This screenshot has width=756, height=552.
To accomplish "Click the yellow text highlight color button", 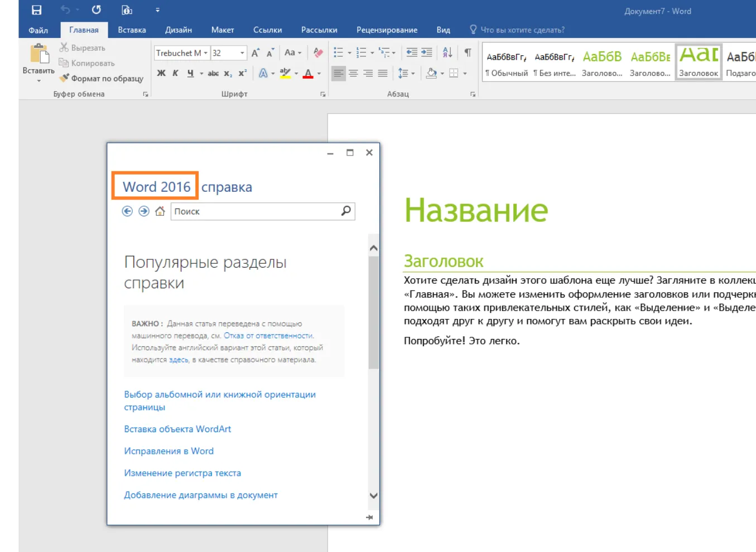I will tap(285, 73).
